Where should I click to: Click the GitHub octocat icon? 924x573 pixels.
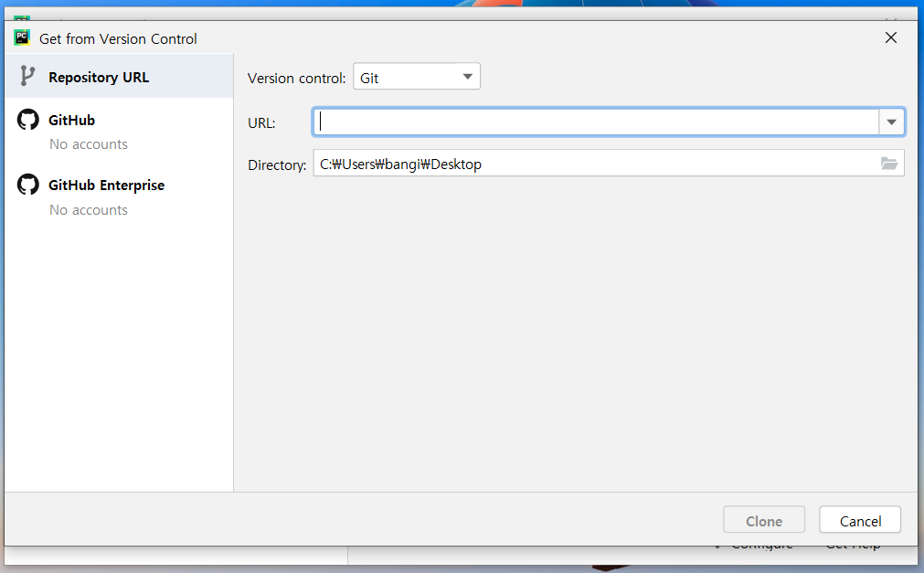(27, 120)
